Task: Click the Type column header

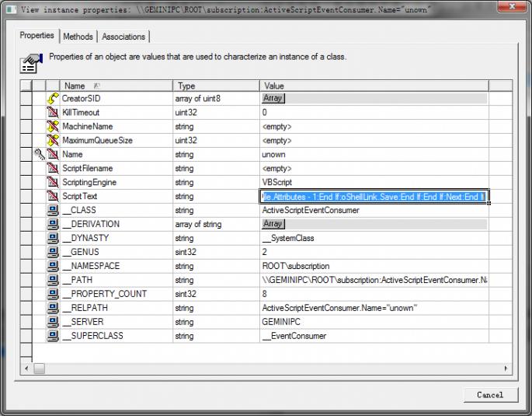Action: [216, 86]
